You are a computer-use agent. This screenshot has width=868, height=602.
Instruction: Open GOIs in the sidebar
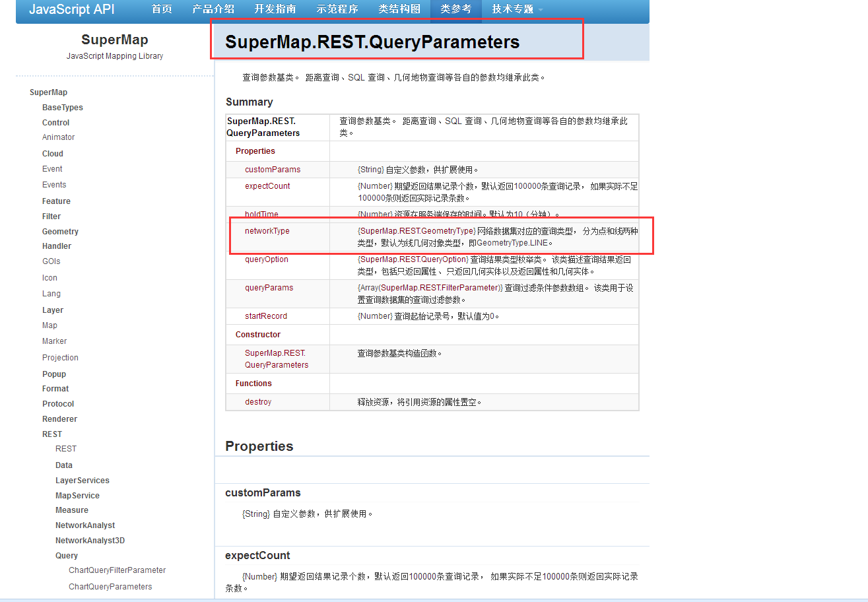click(51, 261)
